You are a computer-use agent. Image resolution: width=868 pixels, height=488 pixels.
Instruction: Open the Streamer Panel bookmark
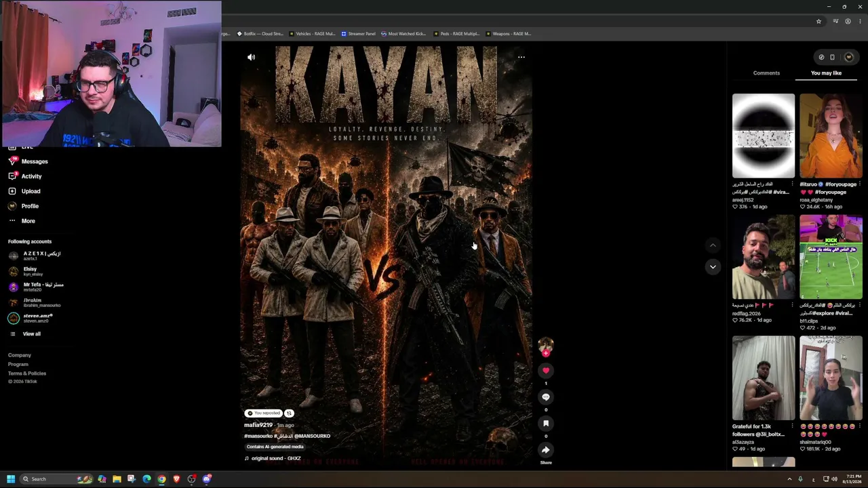click(359, 34)
